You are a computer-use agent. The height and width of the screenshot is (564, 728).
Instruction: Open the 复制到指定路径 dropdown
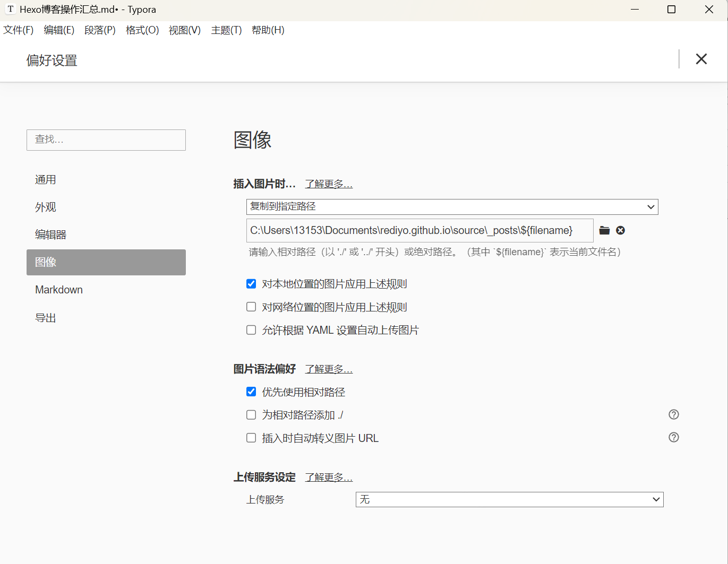click(452, 207)
